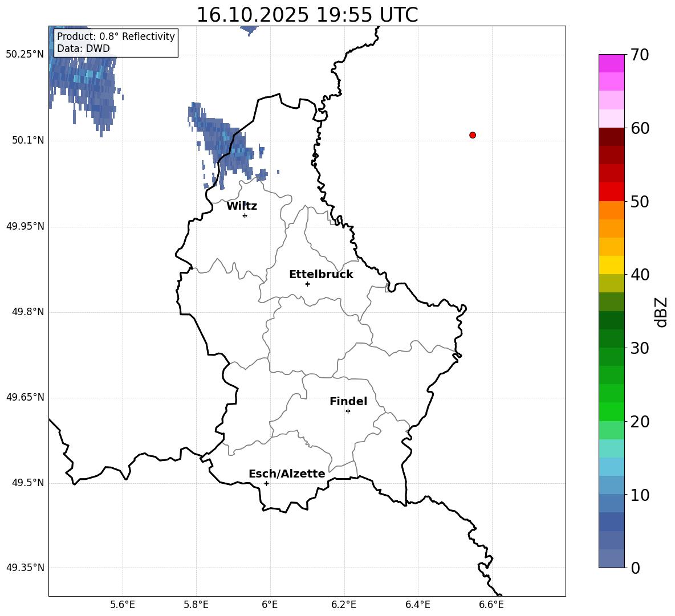
Task: Click the 49.5°N latitude label
Action: coord(27,483)
